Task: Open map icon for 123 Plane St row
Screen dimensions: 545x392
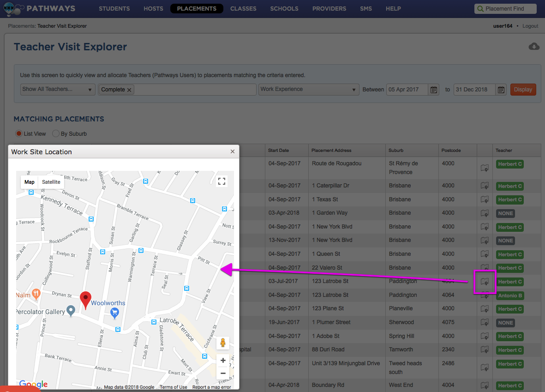Action: coord(485,309)
